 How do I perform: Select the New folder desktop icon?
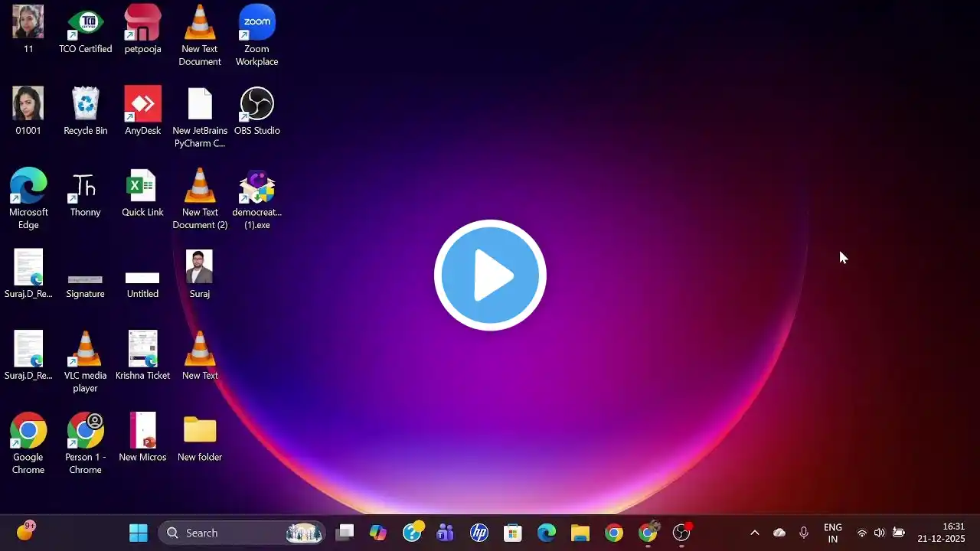pos(200,438)
